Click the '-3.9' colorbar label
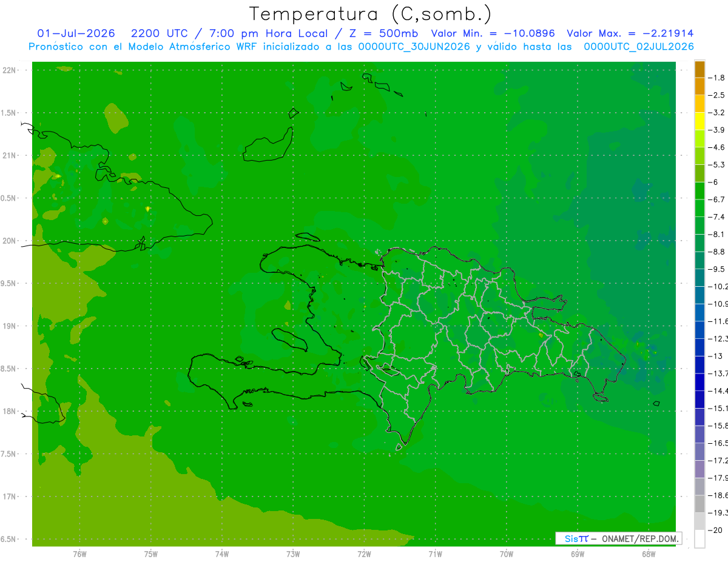Image resolution: width=728 pixels, height=562 pixels. [x=716, y=130]
